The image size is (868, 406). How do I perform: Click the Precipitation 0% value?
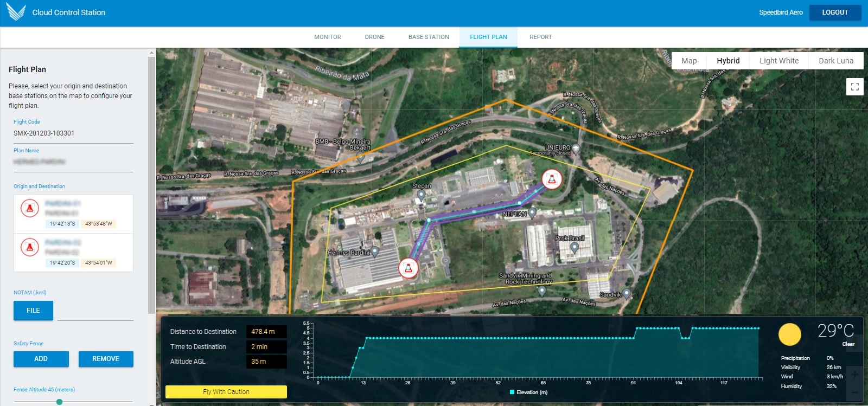[x=830, y=358]
